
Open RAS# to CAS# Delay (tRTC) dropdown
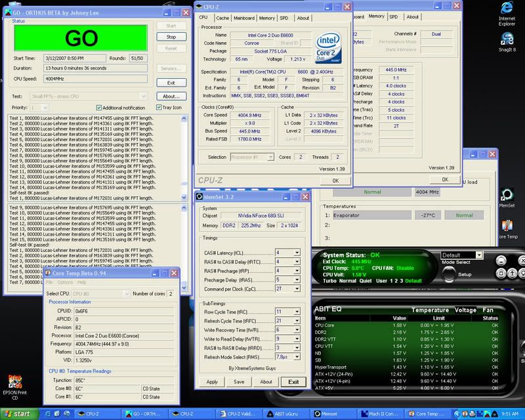pos(297,262)
